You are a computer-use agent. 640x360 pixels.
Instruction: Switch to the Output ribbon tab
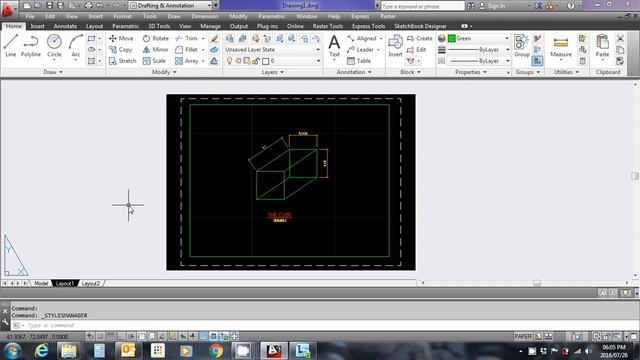tap(239, 26)
